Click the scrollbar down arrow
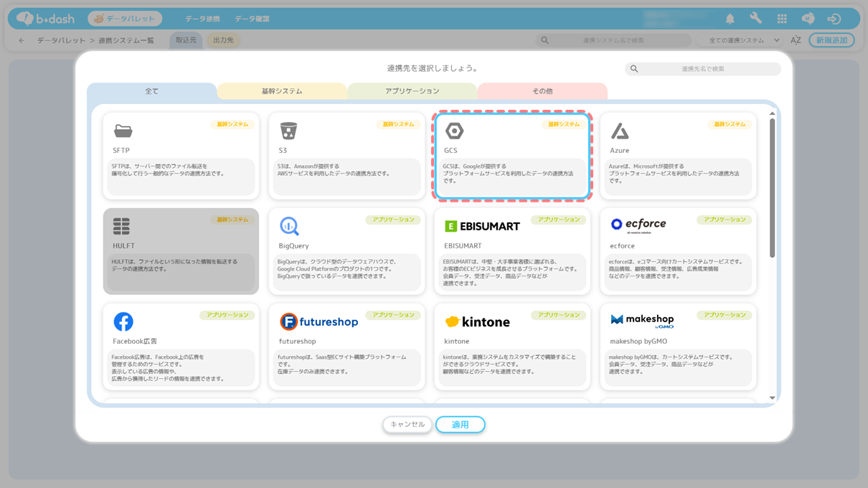This screenshot has width=868, height=488. [x=772, y=398]
